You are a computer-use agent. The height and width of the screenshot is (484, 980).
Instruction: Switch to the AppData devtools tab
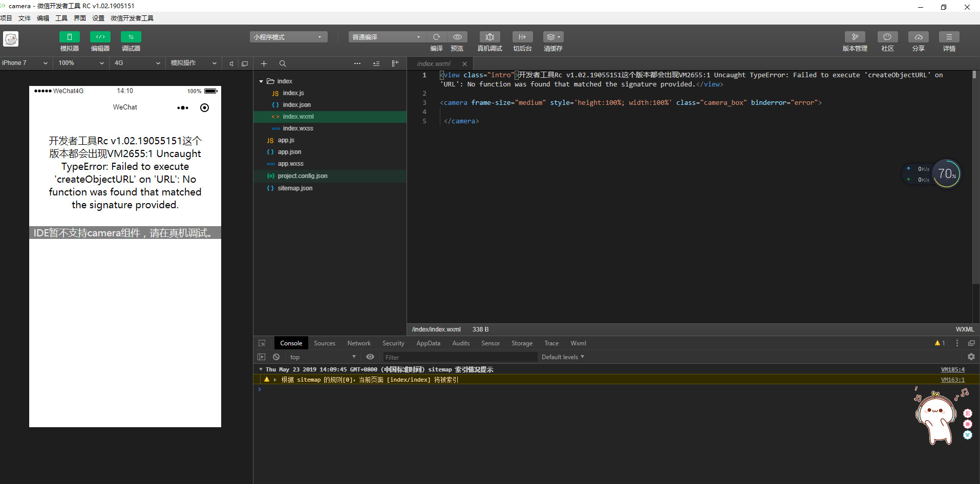[x=428, y=343]
